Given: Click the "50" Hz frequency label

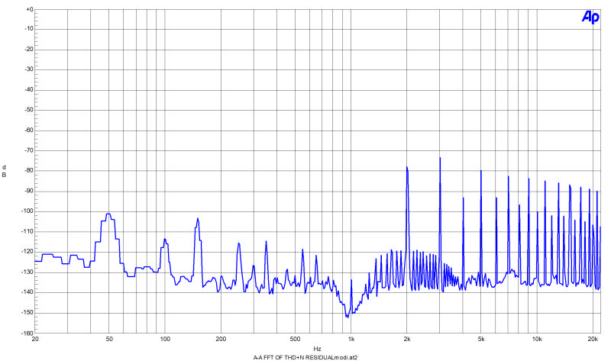Looking at the screenshot, I should (109, 339).
